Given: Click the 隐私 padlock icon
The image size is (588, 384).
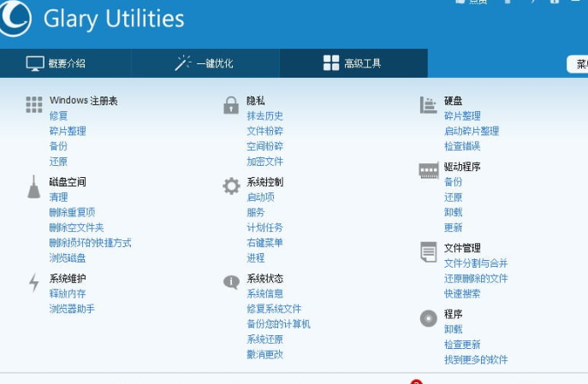Looking at the screenshot, I should [231, 105].
